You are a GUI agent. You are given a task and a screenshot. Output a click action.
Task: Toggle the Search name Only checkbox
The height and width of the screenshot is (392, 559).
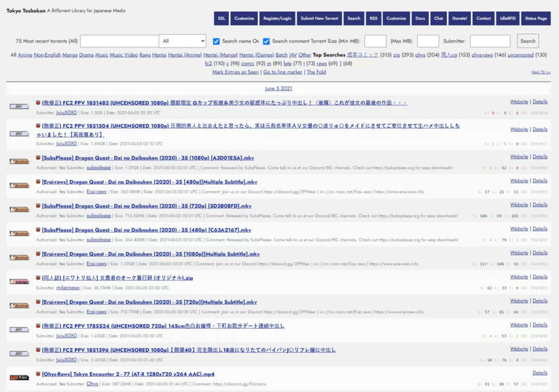(217, 41)
